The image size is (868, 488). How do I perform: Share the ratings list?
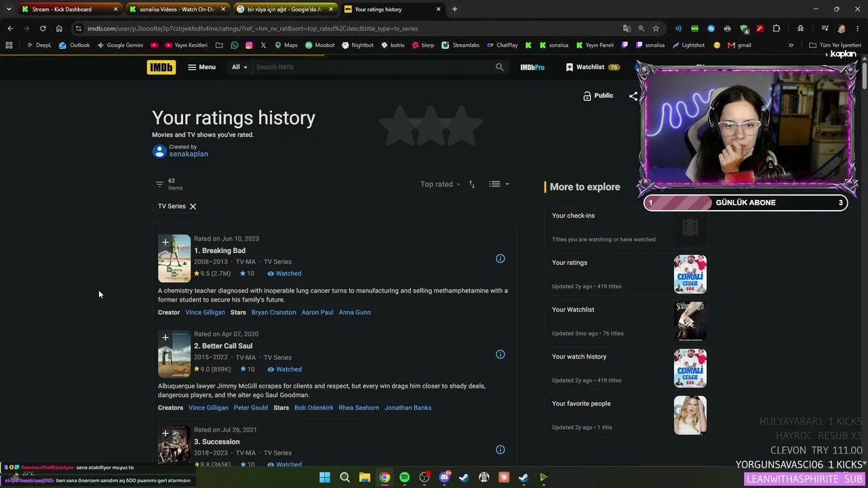(633, 96)
